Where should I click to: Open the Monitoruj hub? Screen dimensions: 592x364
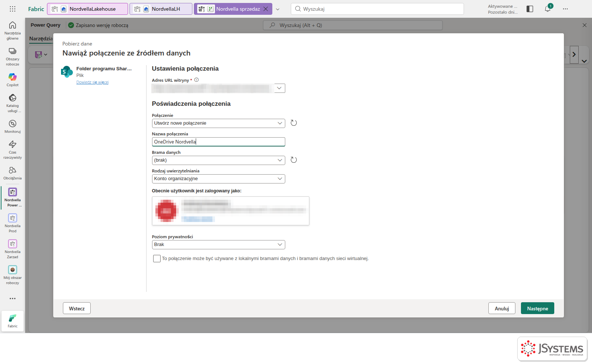[x=13, y=126]
